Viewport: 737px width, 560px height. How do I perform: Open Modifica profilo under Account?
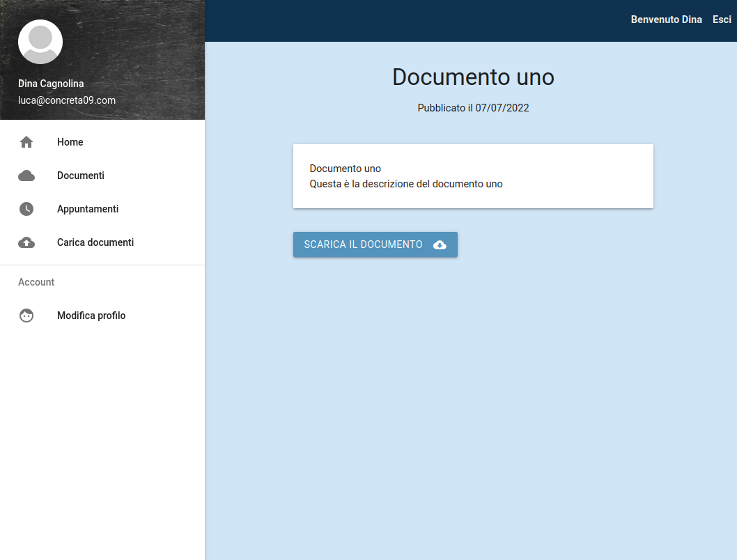[102, 316]
